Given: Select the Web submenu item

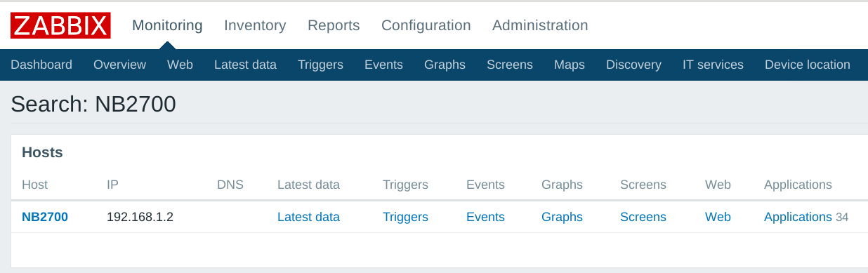Looking at the screenshot, I should point(180,65).
